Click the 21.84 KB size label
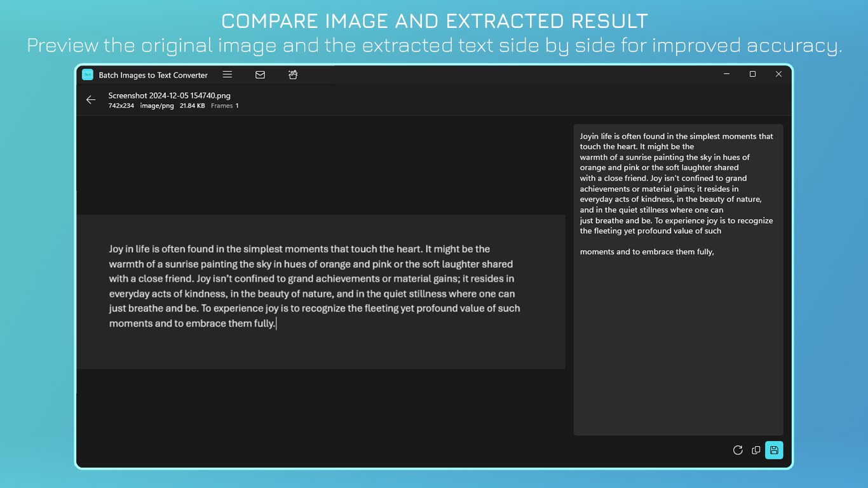This screenshot has height=488, width=868. point(193,105)
